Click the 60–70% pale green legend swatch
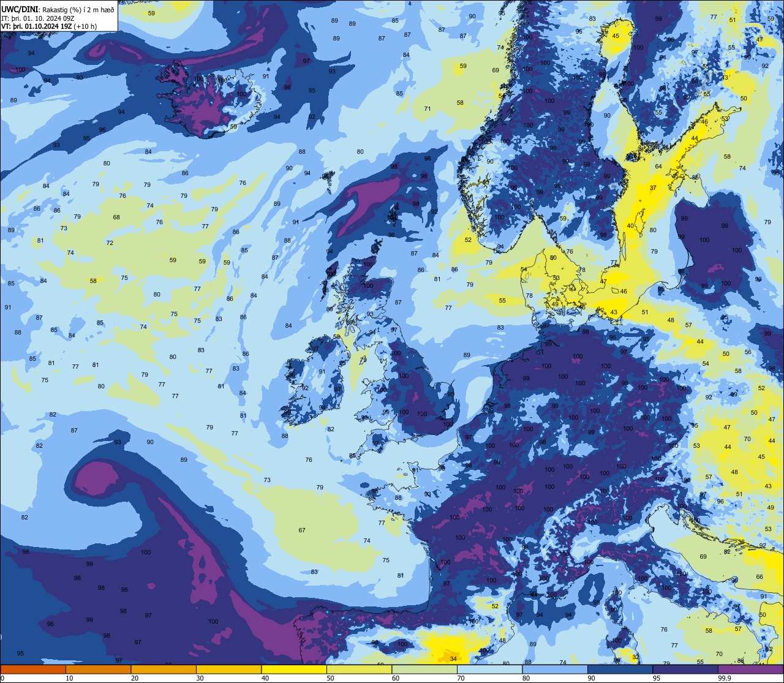This screenshot has width=784, height=683. coord(424,670)
